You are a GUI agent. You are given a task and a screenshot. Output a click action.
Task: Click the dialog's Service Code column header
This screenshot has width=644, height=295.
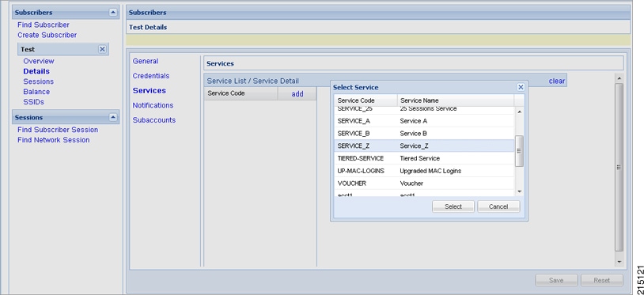pyautogui.click(x=366, y=100)
